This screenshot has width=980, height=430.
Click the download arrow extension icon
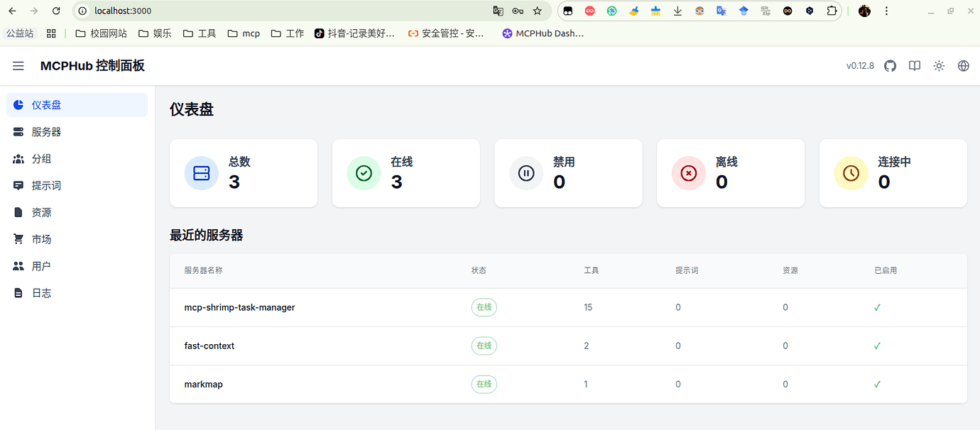click(x=677, y=11)
